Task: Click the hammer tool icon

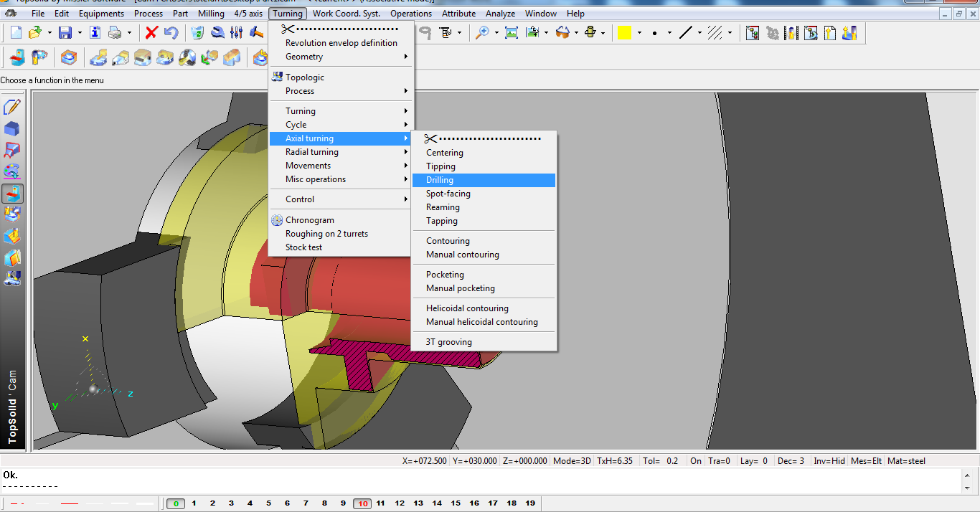Action: (x=256, y=32)
